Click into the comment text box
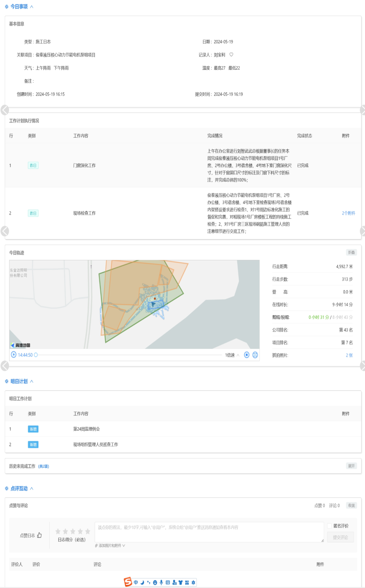The width and height of the screenshot is (365, 588). point(209,532)
